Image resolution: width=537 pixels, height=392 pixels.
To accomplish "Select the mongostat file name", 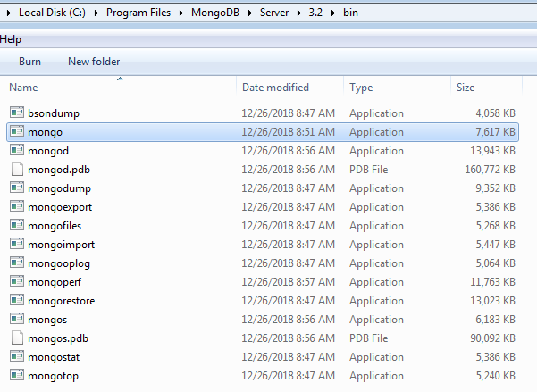I will [x=54, y=357].
